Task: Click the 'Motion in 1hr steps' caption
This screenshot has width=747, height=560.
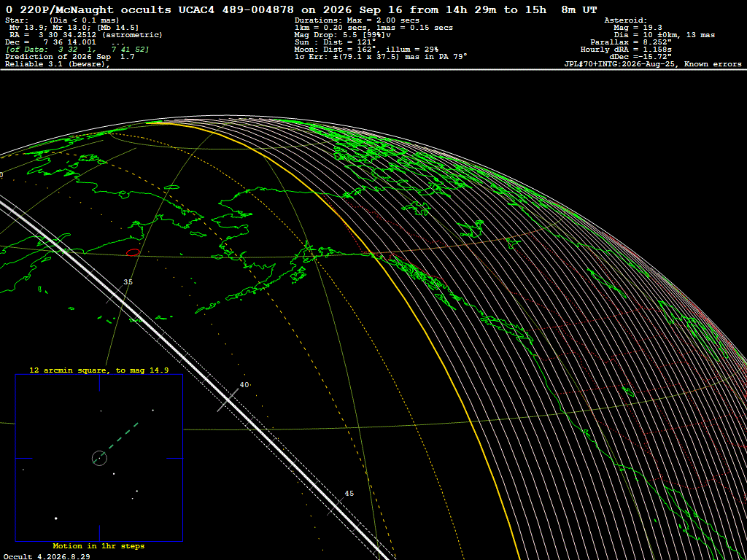Action: (98, 546)
